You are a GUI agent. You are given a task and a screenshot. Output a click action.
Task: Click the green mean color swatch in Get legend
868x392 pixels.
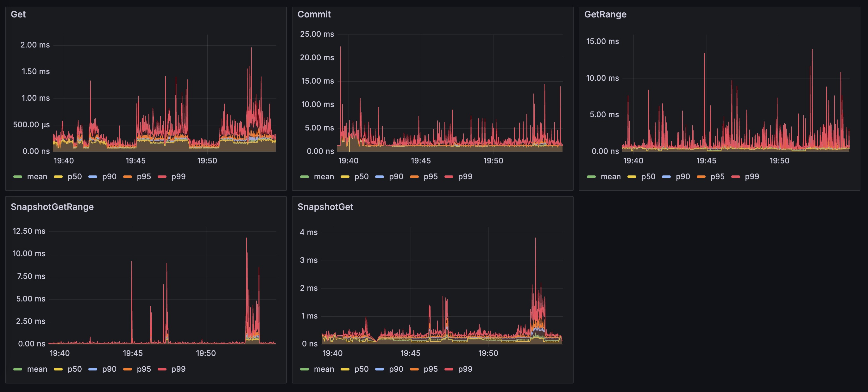click(x=17, y=177)
